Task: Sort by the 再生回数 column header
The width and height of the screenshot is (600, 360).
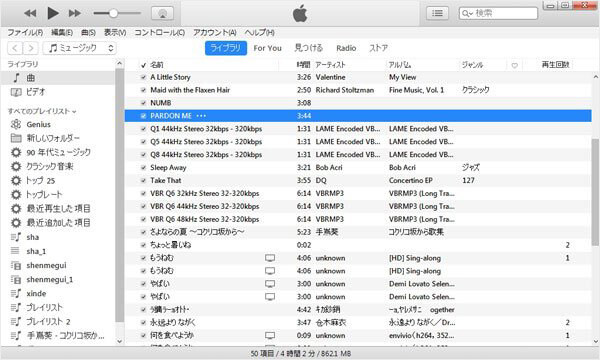Action: point(555,65)
